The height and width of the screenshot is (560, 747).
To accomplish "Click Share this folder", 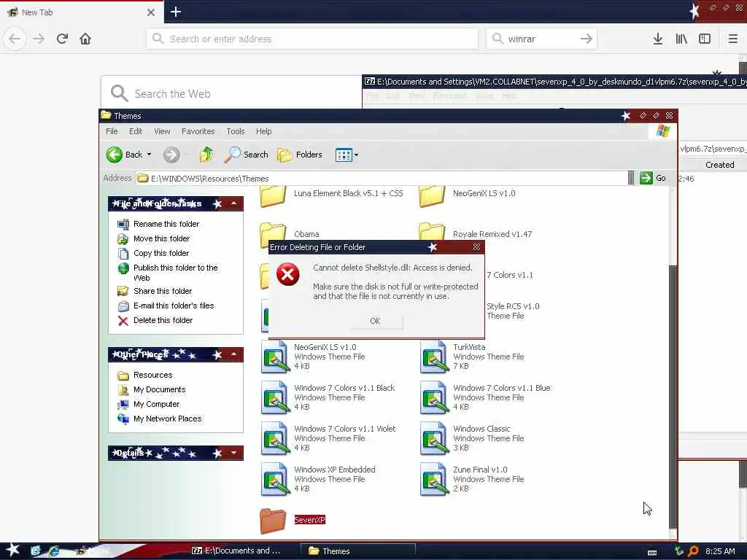I will pos(163,291).
